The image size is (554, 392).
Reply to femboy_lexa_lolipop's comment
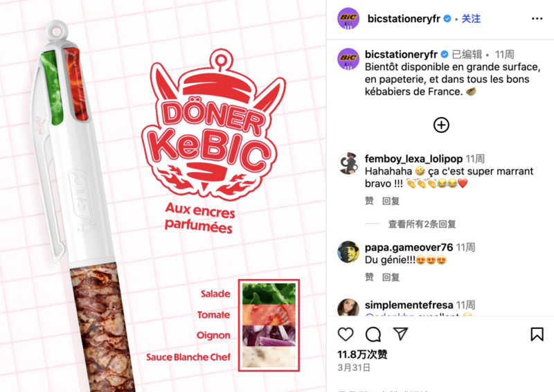[391, 201]
